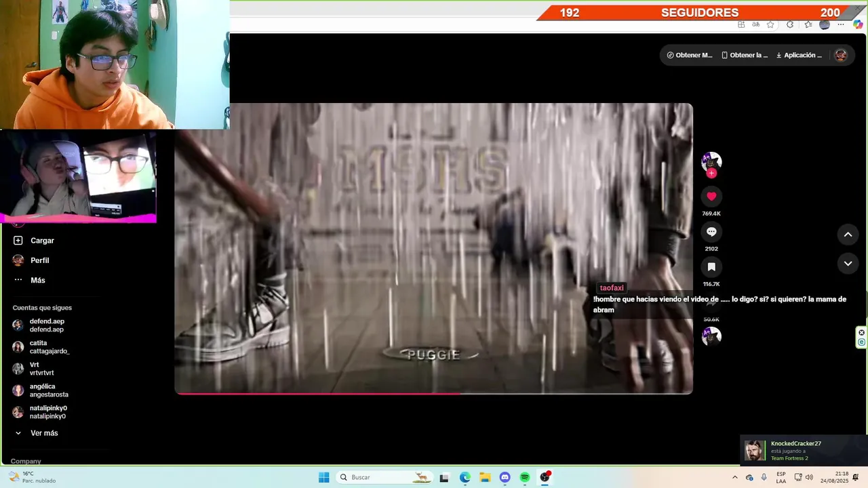Open the spinning sound disc below share count
868x488 pixels.
tap(711, 336)
